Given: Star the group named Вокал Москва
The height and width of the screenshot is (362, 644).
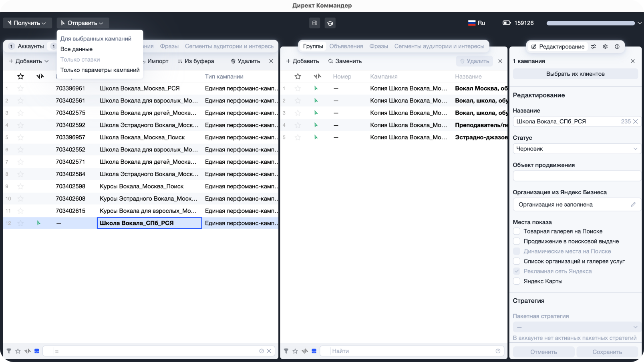Looking at the screenshot, I should pyautogui.click(x=298, y=88).
